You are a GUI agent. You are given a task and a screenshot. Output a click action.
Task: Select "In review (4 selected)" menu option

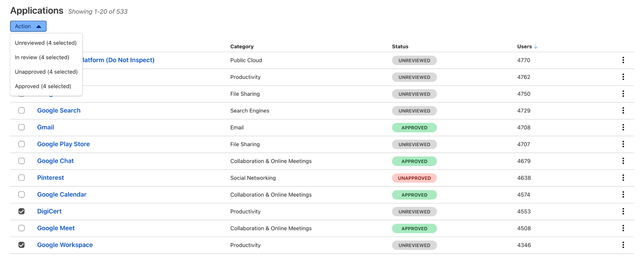pos(42,57)
